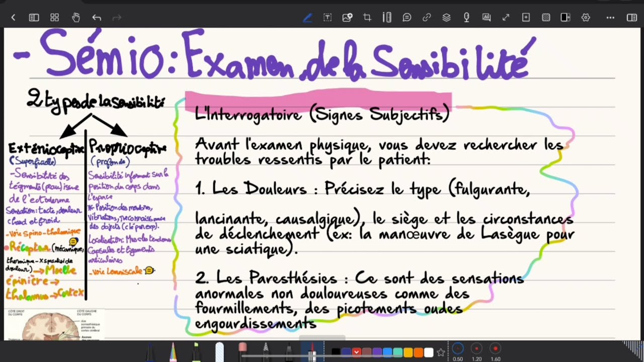Insert a link using the chain icon
This screenshot has width=644, height=362.
click(427, 18)
